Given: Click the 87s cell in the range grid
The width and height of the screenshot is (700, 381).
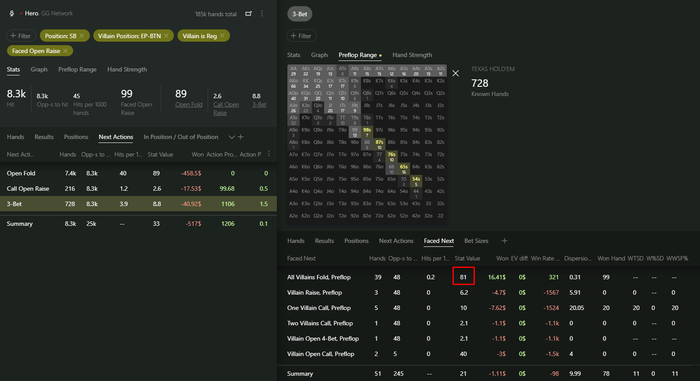Looking at the screenshot, I should (x=379, y=145).
